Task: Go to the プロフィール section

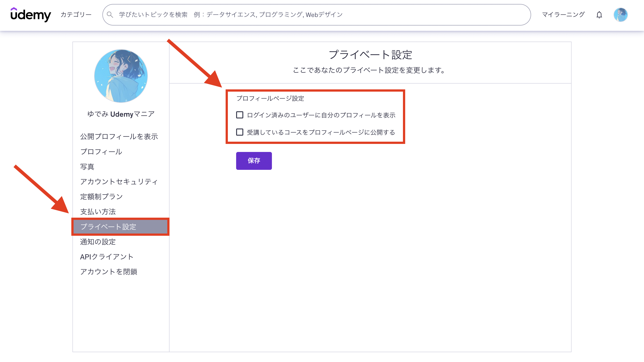Action: click(101, 152)
